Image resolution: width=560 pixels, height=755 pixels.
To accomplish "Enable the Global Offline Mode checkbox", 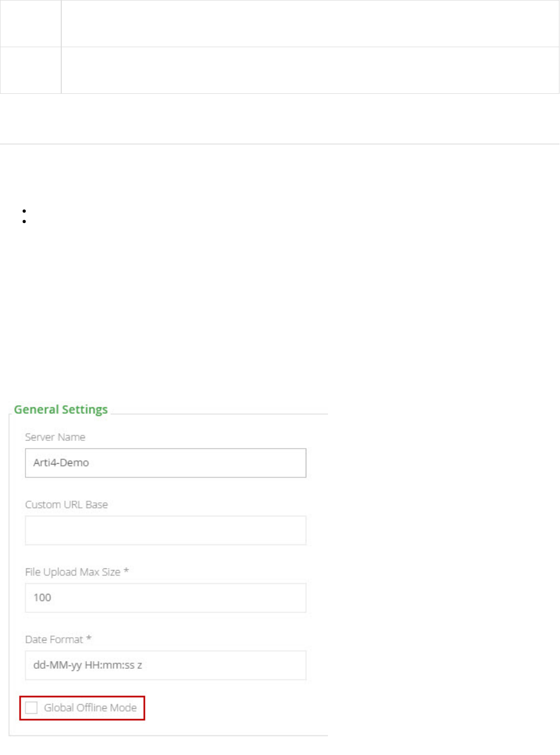I will (32, 708).
